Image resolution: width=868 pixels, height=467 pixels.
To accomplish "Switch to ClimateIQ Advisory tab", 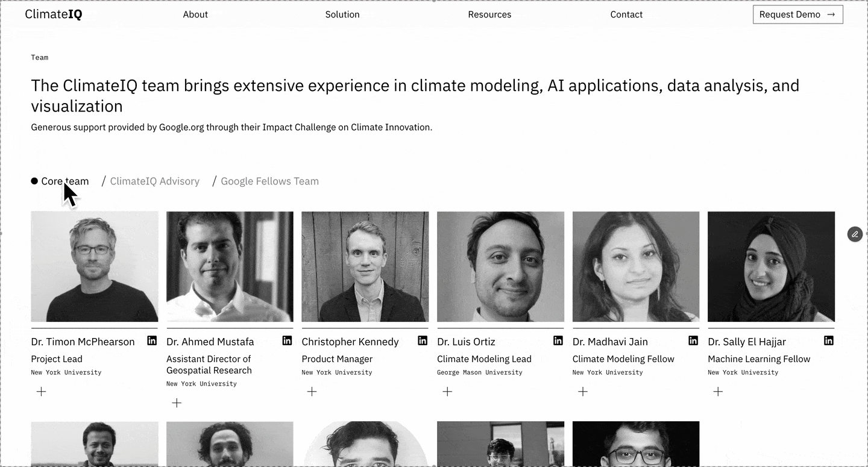I will (154, 181).
